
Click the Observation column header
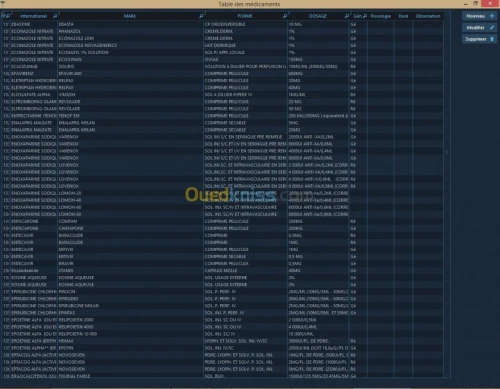428,16
